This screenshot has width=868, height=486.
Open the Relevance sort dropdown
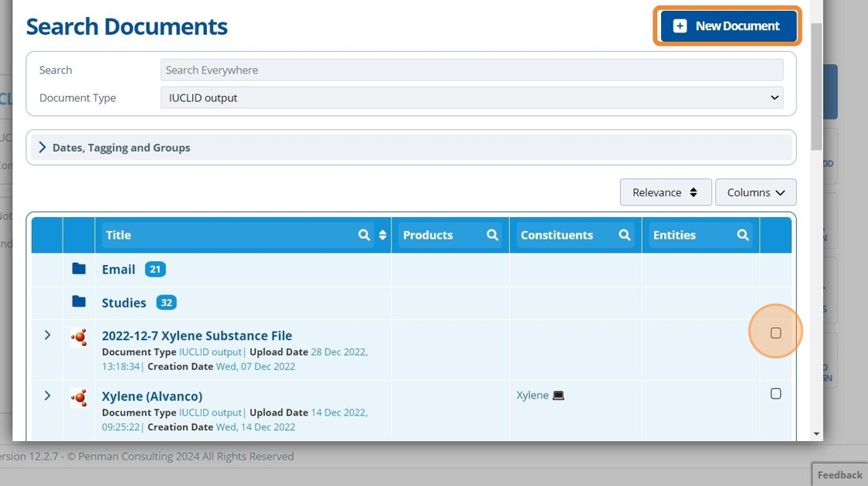666,192
